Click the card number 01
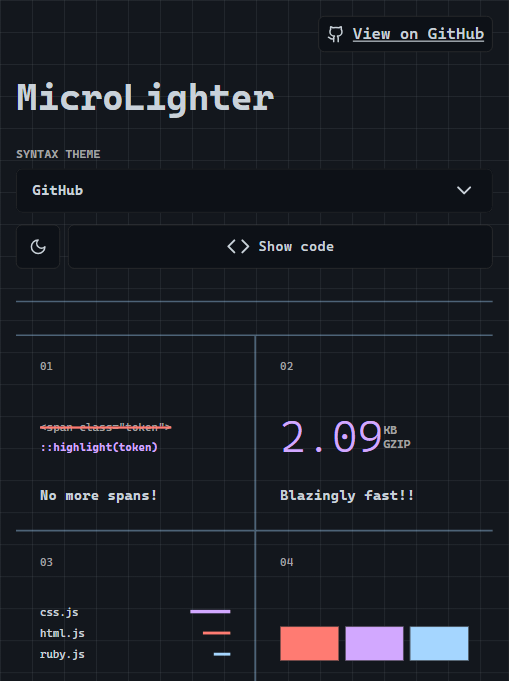Screen dimensions: 509x681 tap(46, 366)
